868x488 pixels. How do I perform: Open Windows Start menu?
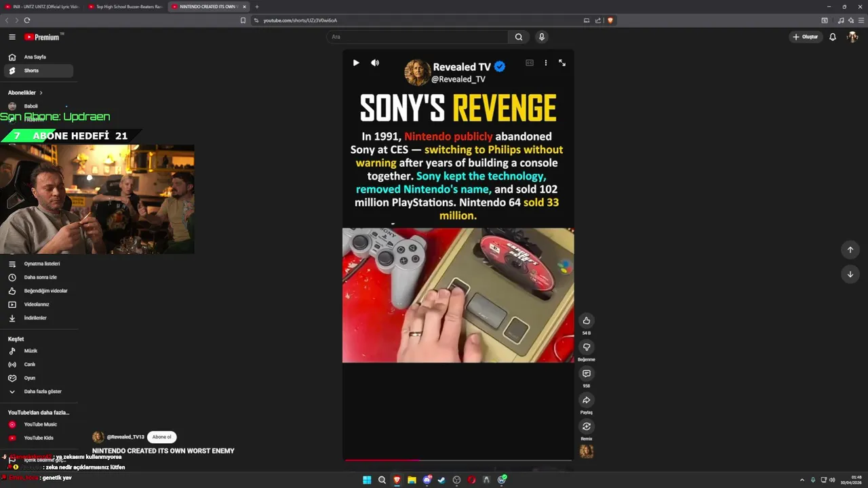tap(367, 480)
